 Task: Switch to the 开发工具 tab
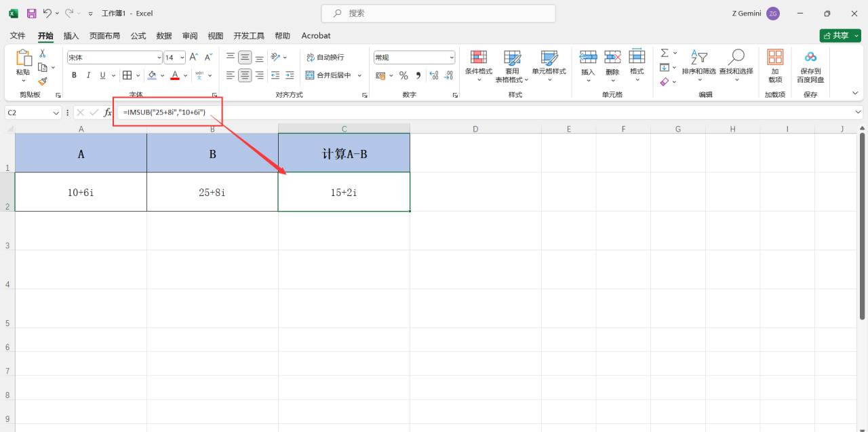click(249, 36)
